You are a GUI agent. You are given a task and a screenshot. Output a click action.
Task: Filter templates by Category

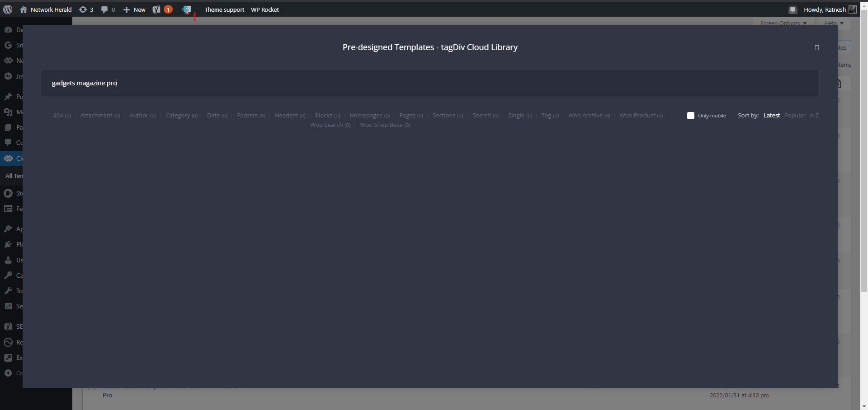point(182,116)
